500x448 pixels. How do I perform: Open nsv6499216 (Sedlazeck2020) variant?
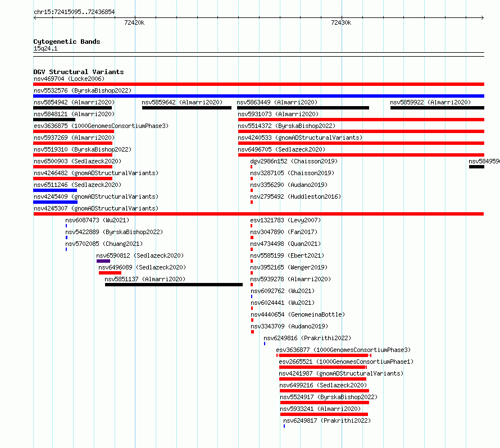324,385
